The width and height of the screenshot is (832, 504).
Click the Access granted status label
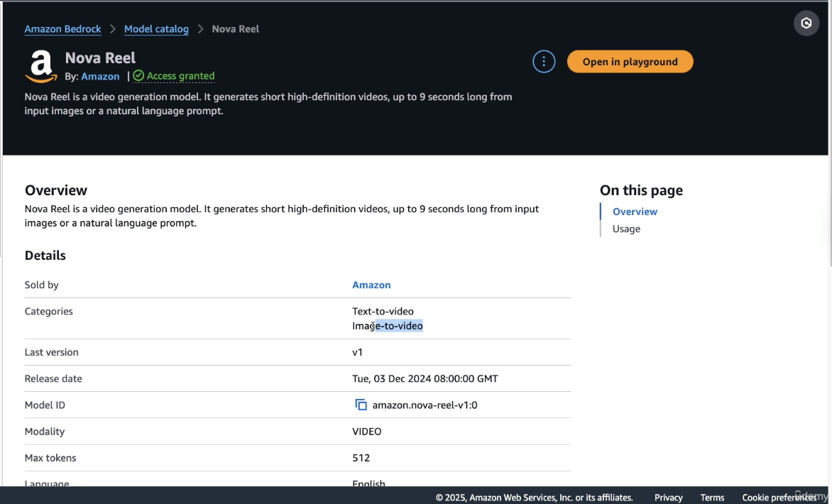(180, 76)
